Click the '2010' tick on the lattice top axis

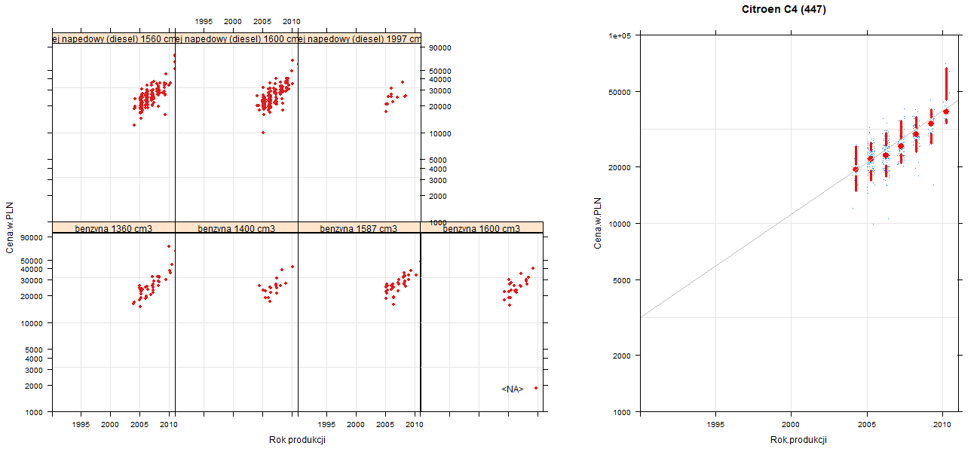pyautogui.click(x=292, y=22)
